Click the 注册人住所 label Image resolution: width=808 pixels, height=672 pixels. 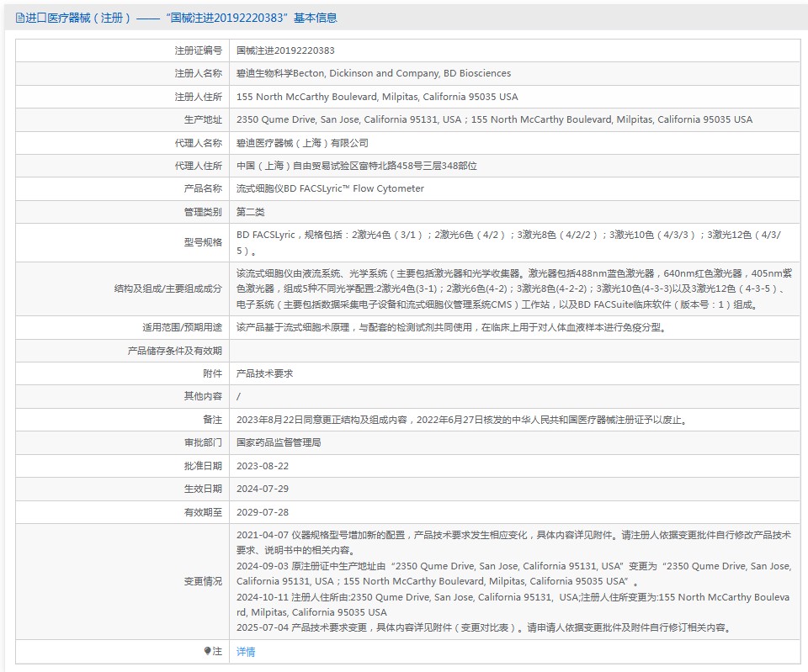click(199, 97)
